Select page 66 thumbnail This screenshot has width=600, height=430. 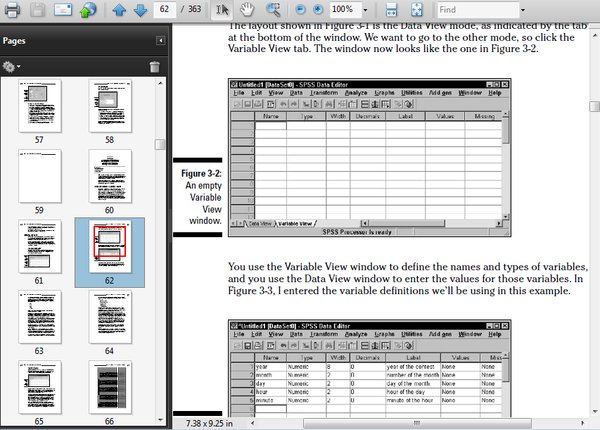pos(110,387)
